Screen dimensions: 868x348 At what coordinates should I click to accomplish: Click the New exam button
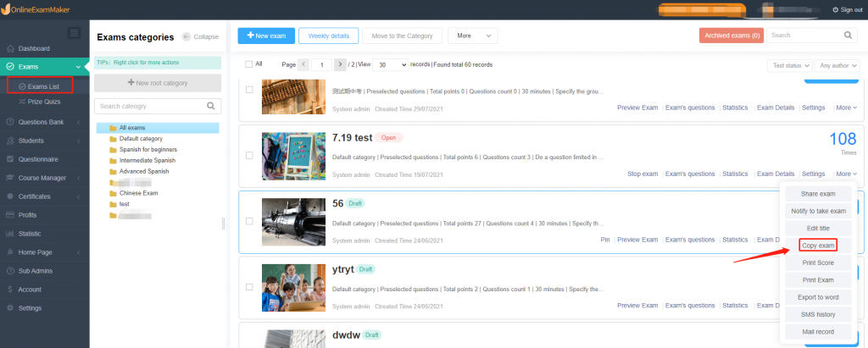pos(266,36)
